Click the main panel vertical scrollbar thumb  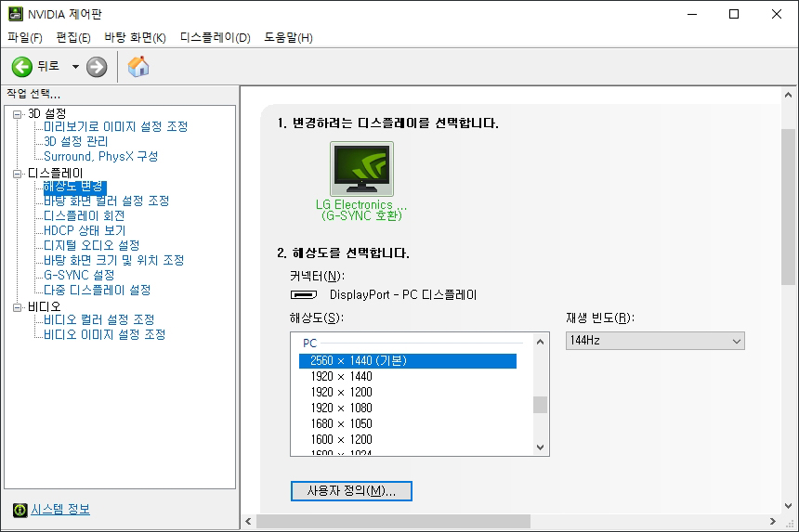click(x=788, y=207)
